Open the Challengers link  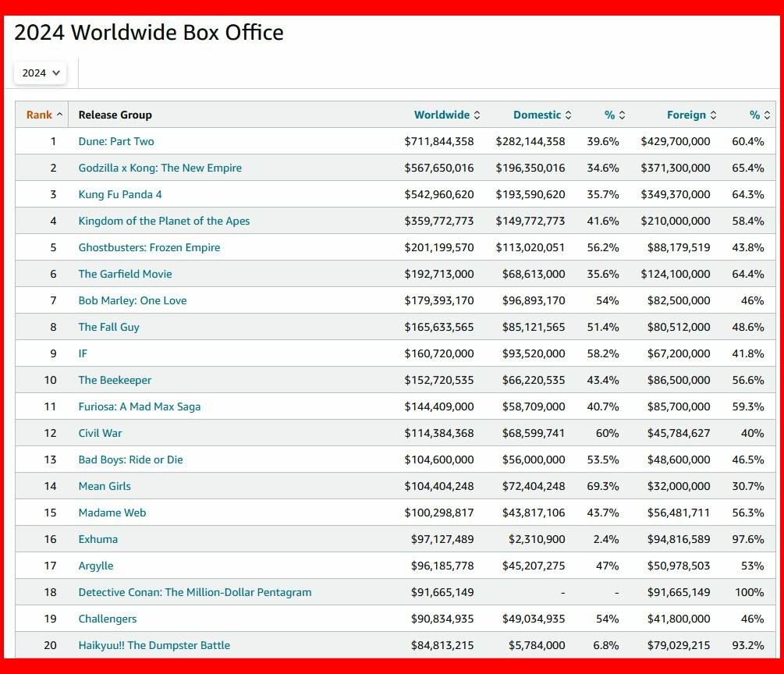coord(108,619)
